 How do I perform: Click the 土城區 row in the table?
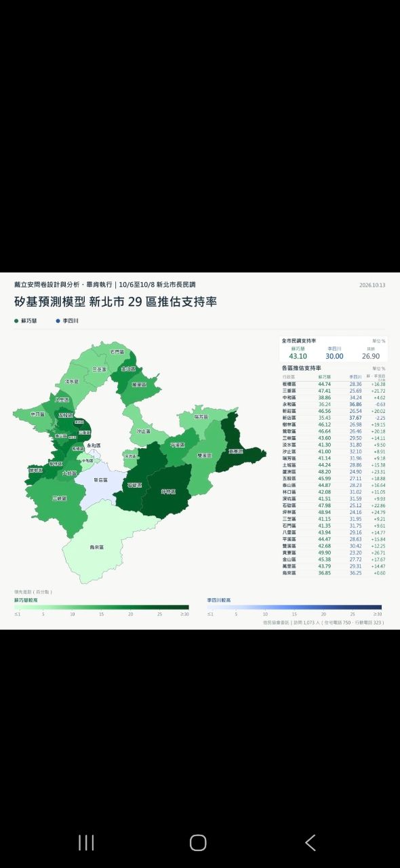coord(334,465)
